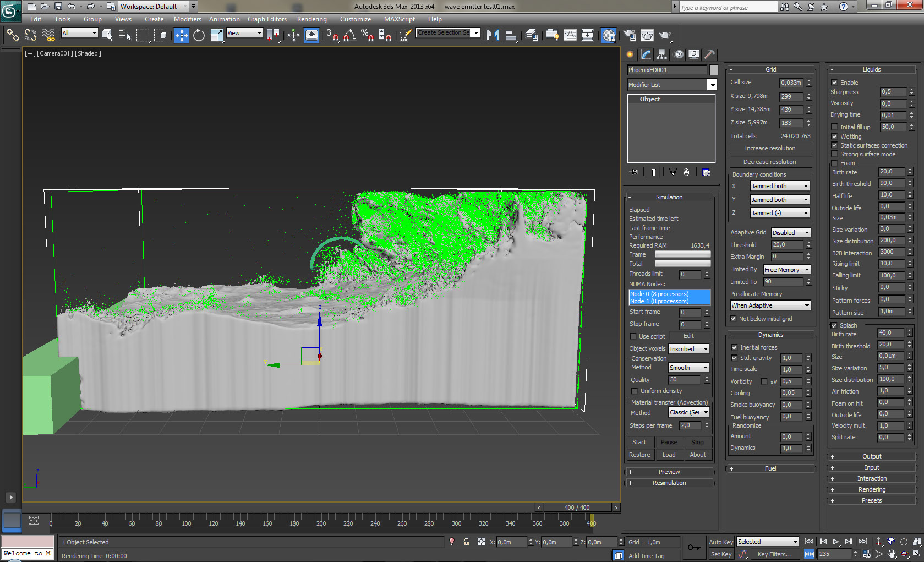
Task: Toggle Angle Snap icon
Action: [349, 35]
